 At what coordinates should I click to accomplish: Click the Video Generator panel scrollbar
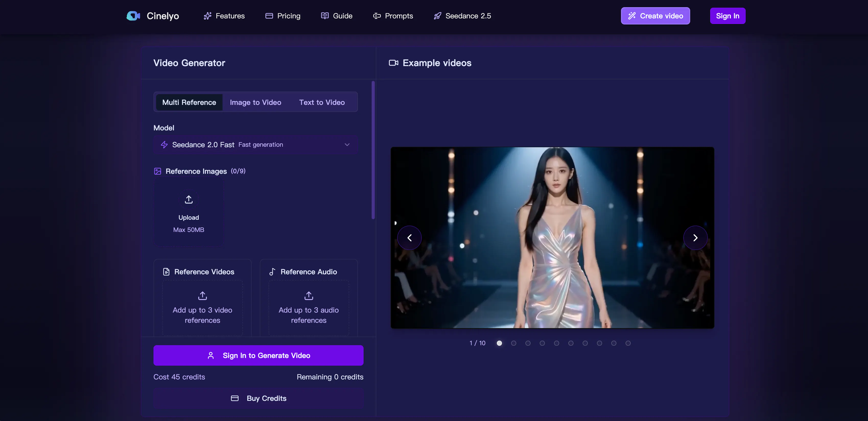(373, 150)
